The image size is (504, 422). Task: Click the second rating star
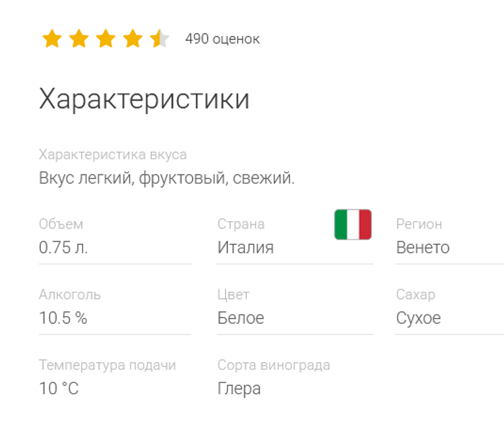tap(79, 39)
